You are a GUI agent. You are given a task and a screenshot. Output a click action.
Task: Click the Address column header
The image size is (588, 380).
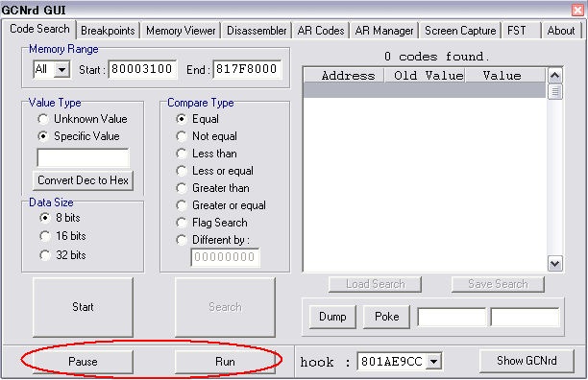[344, 75]
